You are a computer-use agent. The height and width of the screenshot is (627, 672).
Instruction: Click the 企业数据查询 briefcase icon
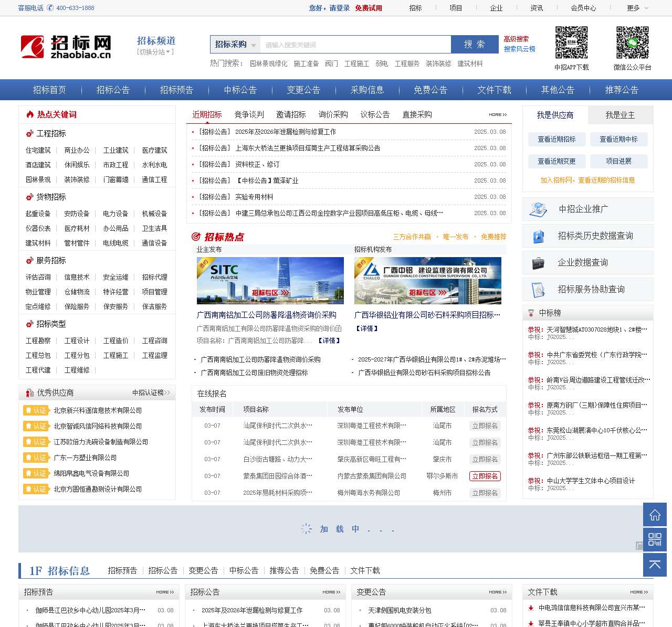click(538, 263)
